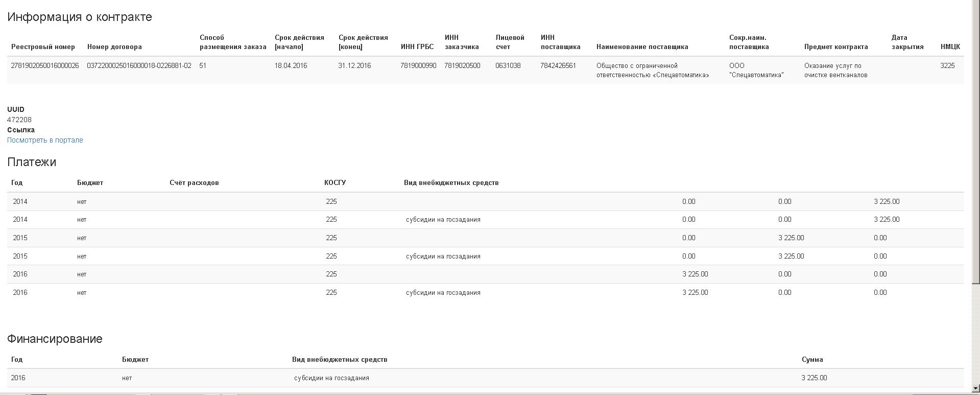980x395 pixels.
Task: Click the 'Сумма' column header in financing
Action: (812, 359)
